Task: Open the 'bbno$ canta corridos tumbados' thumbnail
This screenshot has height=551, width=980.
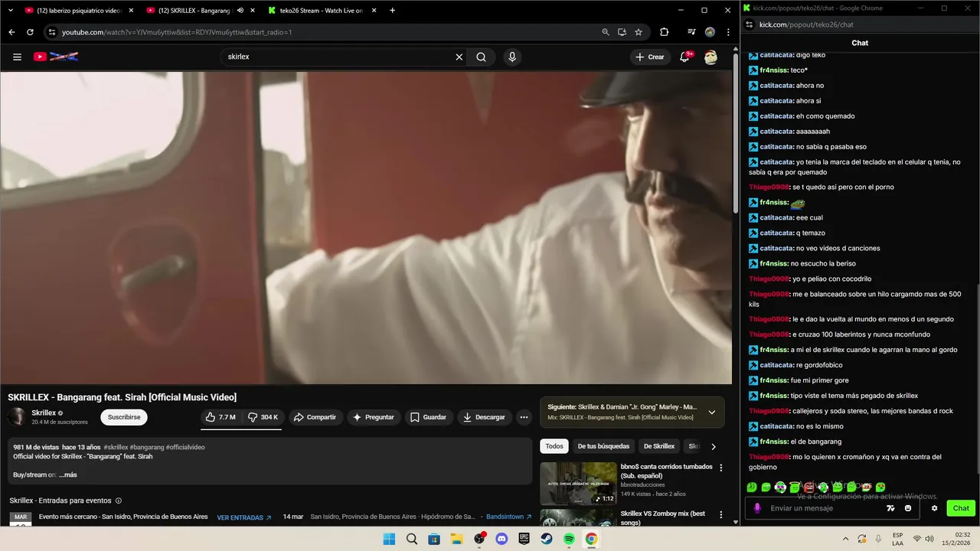Action: click(x=578, y=484)
